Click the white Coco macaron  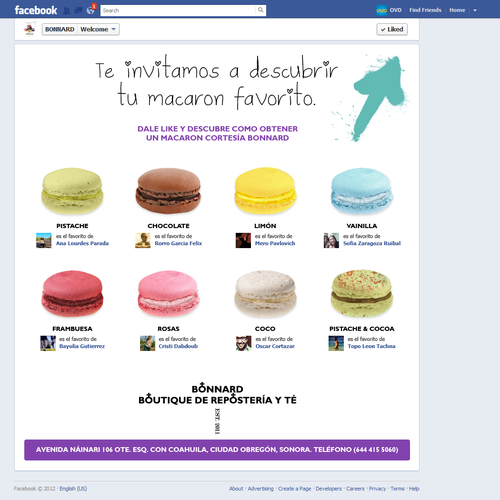(x=265, y=294)
